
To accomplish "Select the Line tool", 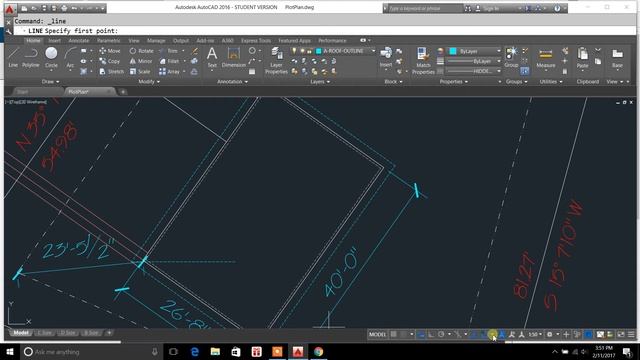I will tap(13, 57).
